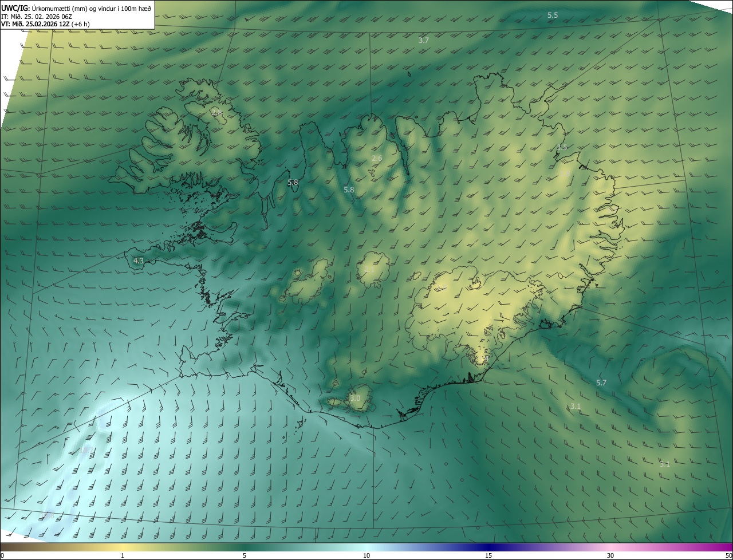
Task: Click the 5.5 value label on map
Action: coord(553,15)
